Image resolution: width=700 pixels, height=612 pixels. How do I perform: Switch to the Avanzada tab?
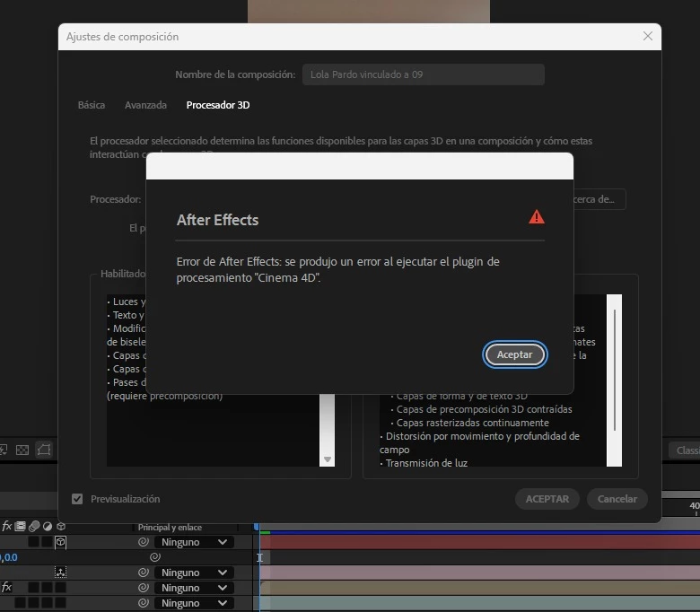coord(145,105)
